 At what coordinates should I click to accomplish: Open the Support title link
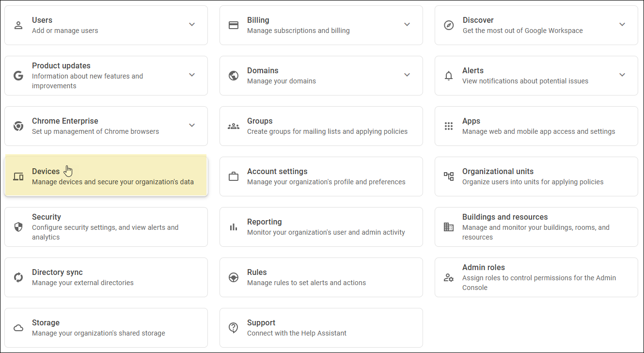click(261, 323)
